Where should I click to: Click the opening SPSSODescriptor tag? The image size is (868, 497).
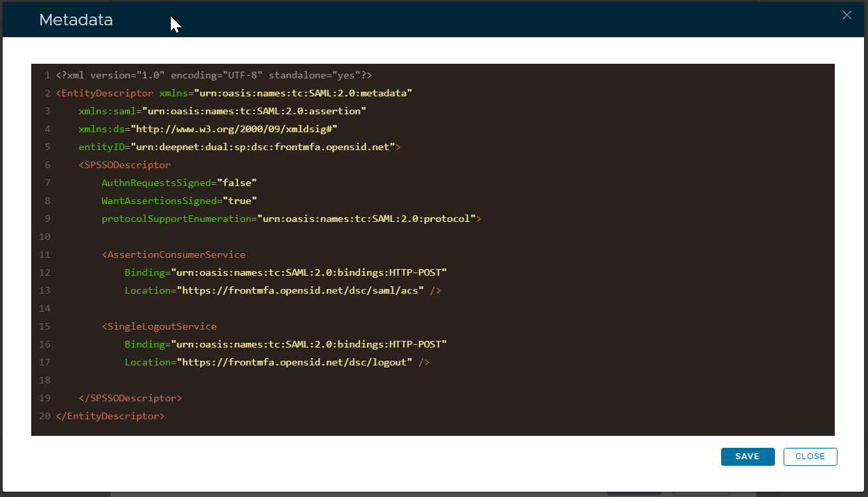tap(125, 165)
